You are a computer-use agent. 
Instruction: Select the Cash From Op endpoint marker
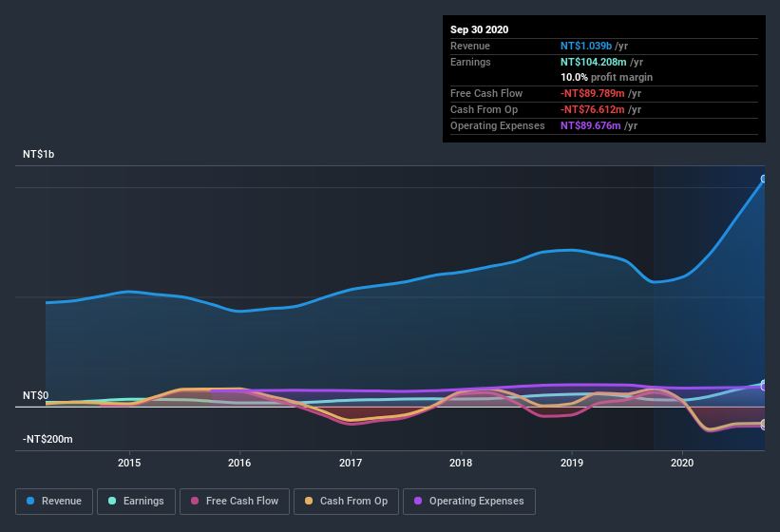[x=764, y=423]
